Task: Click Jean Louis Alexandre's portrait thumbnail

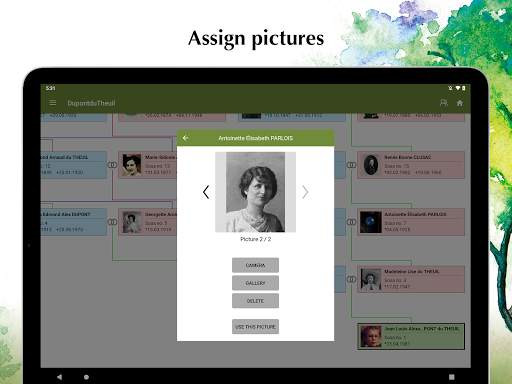Action: (371, 337)
